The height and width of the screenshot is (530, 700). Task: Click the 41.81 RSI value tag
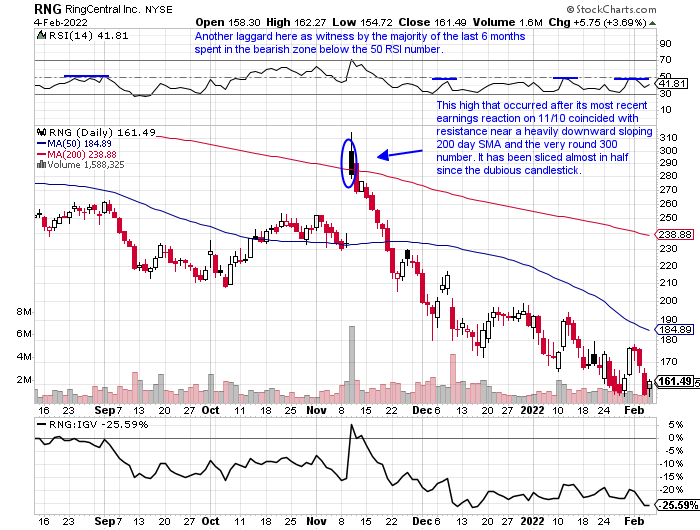tap(672, 83)
